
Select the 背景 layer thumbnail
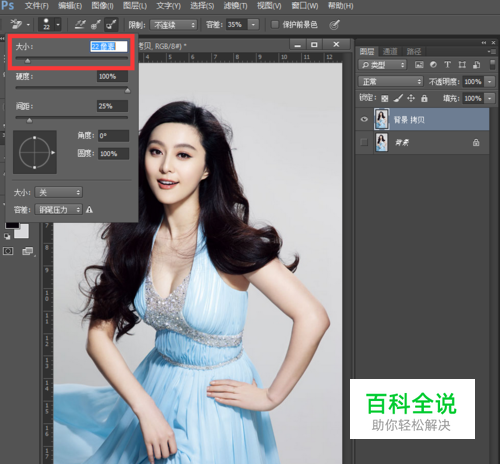(x=382, y=142)
